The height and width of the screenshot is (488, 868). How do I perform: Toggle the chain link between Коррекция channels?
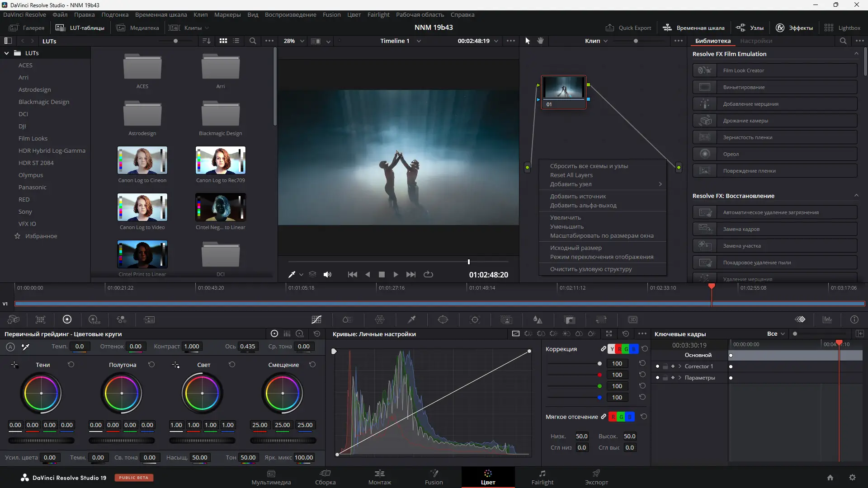click(604, 349)
